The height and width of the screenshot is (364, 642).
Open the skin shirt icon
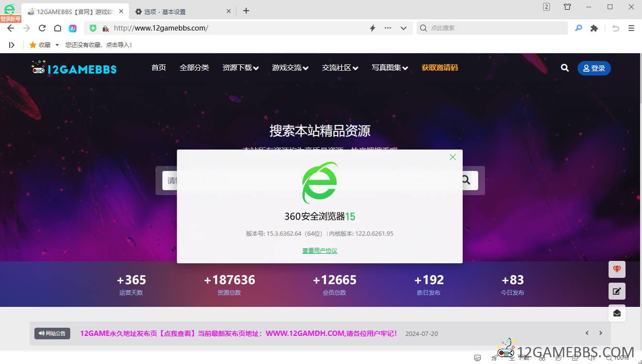(x=567, y=7)
